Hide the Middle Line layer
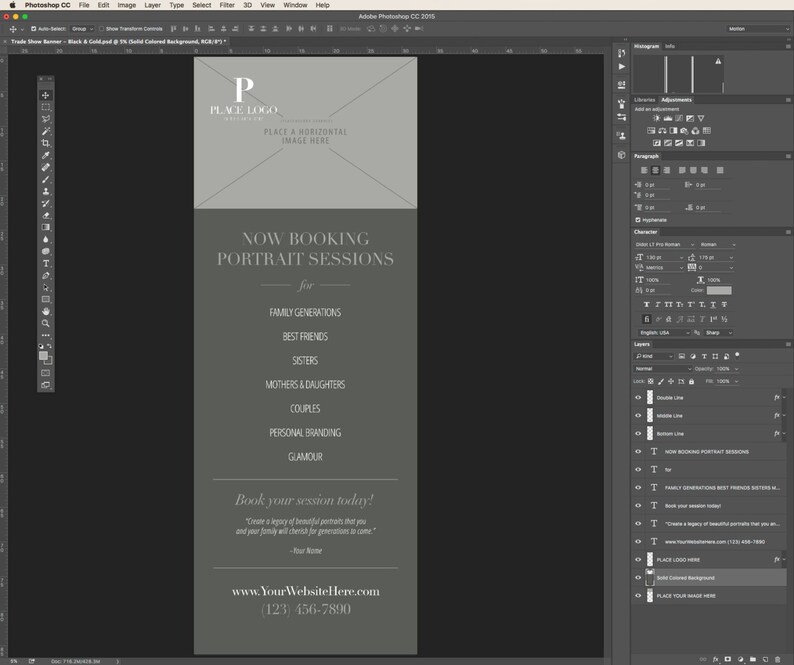Screen dimensions: 794x665 tap(638, 415)
